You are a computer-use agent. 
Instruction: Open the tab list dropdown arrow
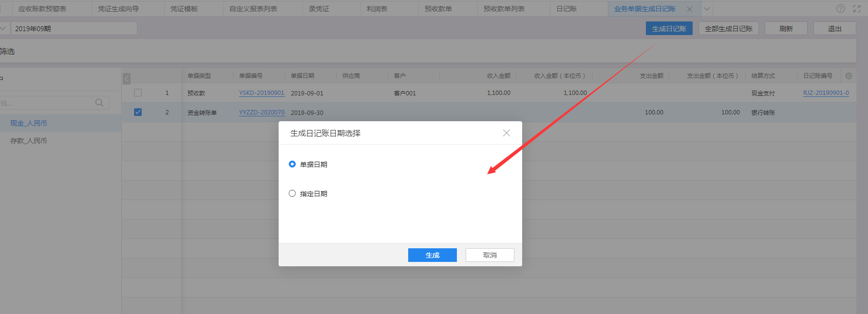(x=707, y=9)
